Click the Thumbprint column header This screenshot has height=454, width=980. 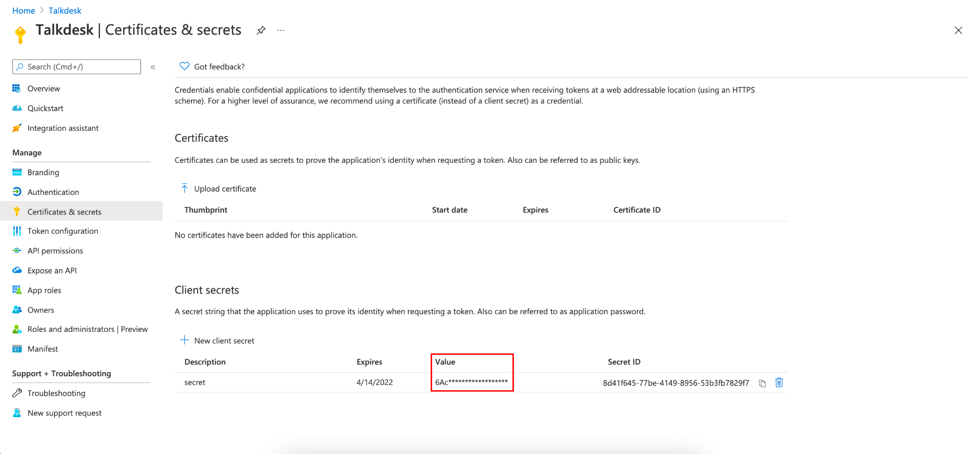(206, 210)
